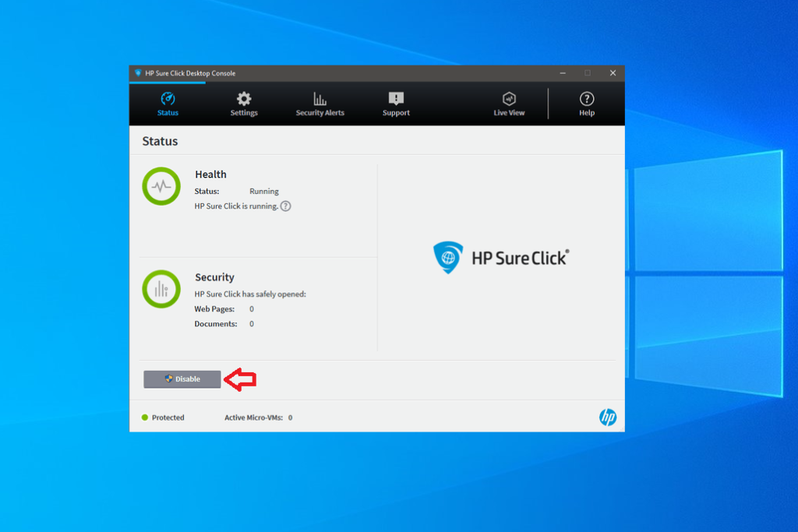Click the Web Pages opened count
The image size is (798, 532).
(250, 308)
